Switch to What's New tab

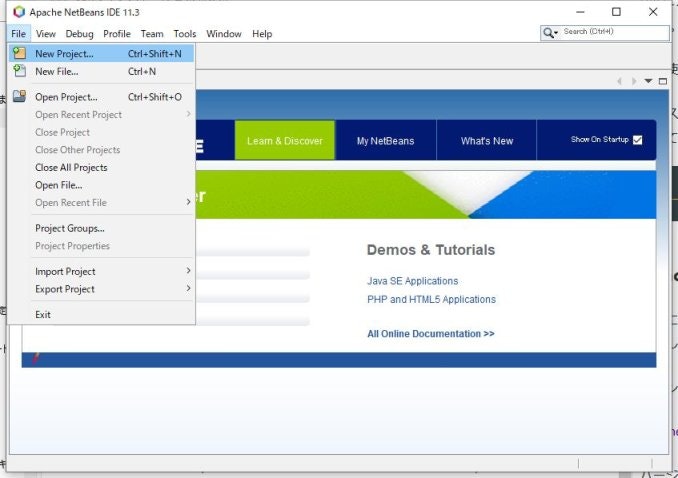(486, 141)
